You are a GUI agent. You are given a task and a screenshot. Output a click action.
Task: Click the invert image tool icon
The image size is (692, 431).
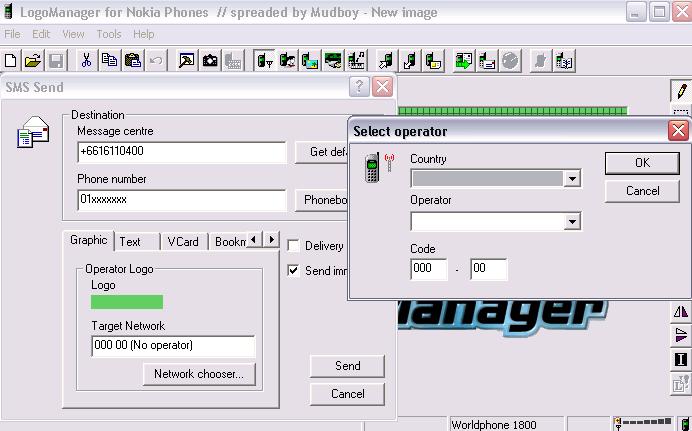[x=681, y=360]
